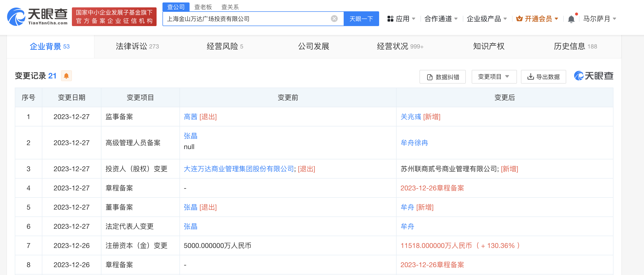644x275 pixels.
Task: Open the 关兆彧 person link
Action: pyautogui.click(x=411, y=117)
